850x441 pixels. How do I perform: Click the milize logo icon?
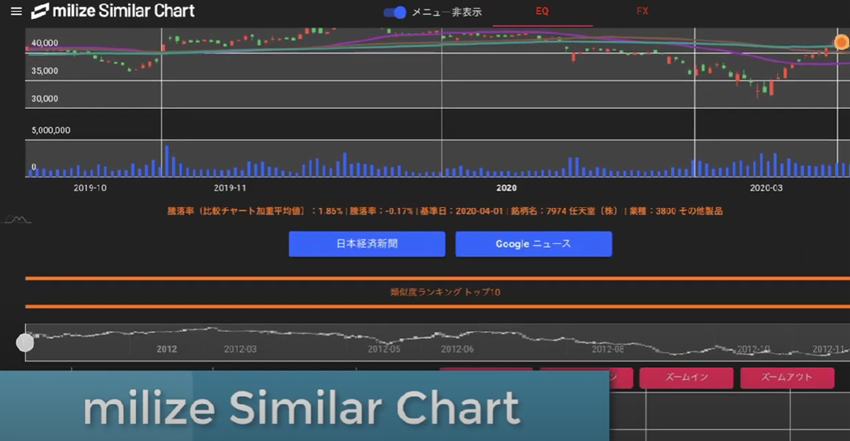point(40,11)
